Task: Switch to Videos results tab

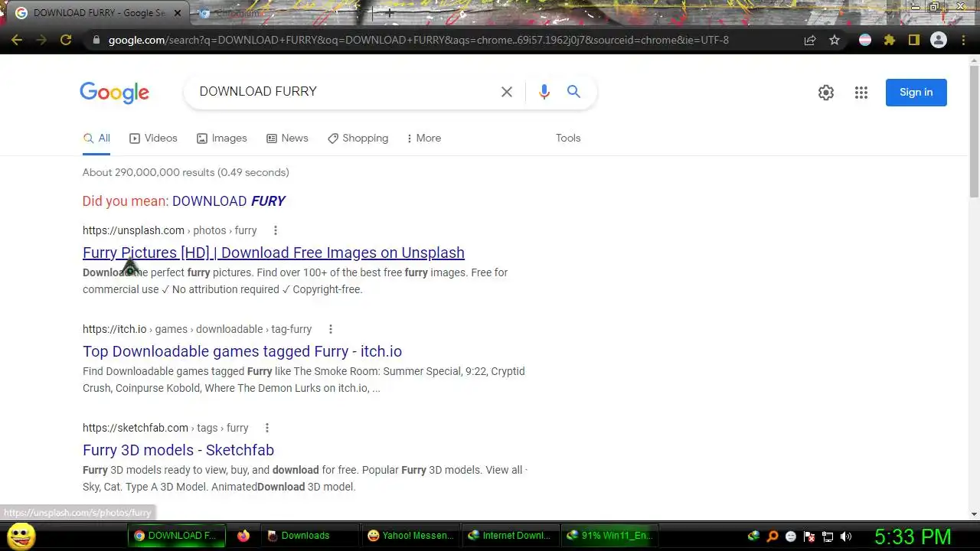Action: pos(153,139)
